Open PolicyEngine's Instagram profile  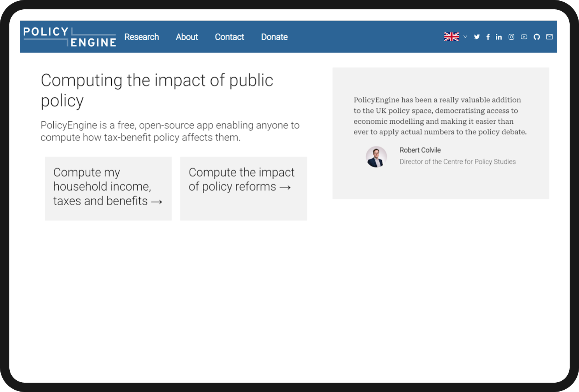click(x=511, y=37)
